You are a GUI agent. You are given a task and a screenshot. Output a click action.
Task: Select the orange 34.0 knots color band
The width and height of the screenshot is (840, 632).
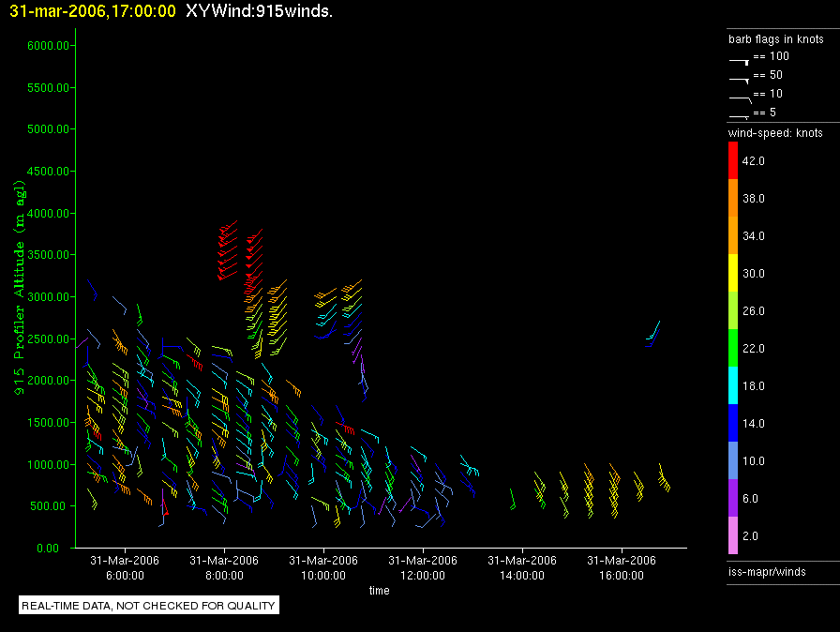coord(733,235)
